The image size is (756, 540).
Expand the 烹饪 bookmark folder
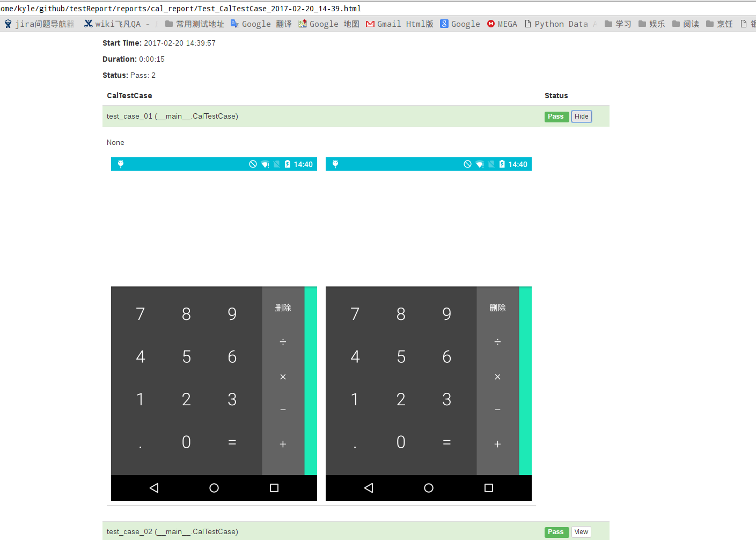click(719, 24)
